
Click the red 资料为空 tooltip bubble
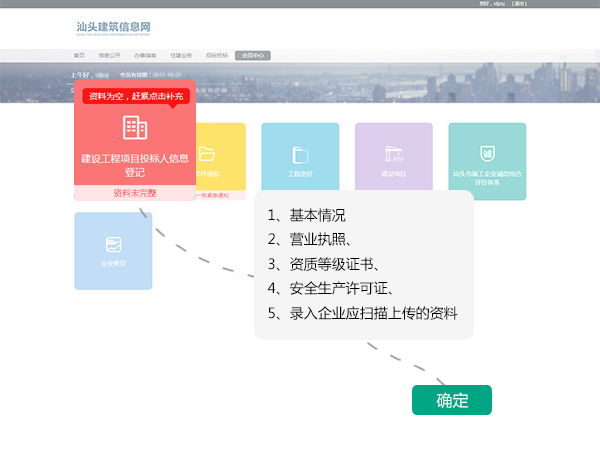coord(135,97)
